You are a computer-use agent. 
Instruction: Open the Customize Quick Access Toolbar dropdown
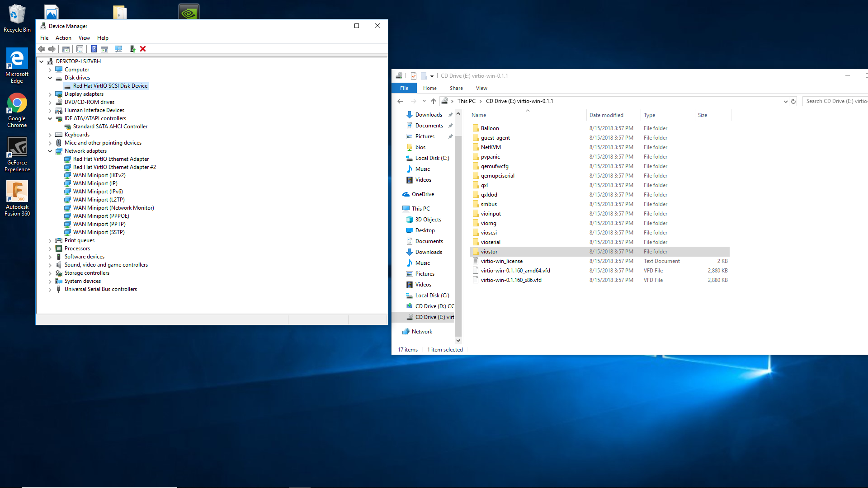click(x=432, y=76)
